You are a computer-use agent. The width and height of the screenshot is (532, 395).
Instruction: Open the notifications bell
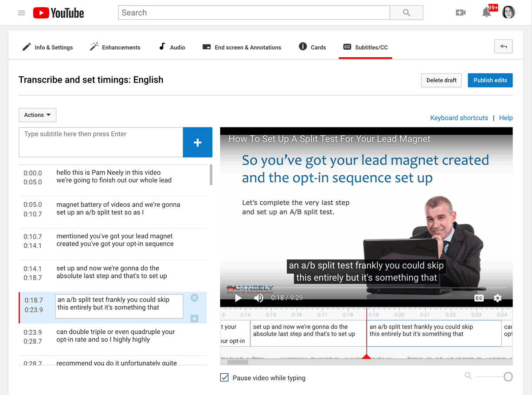coord(486,12)
